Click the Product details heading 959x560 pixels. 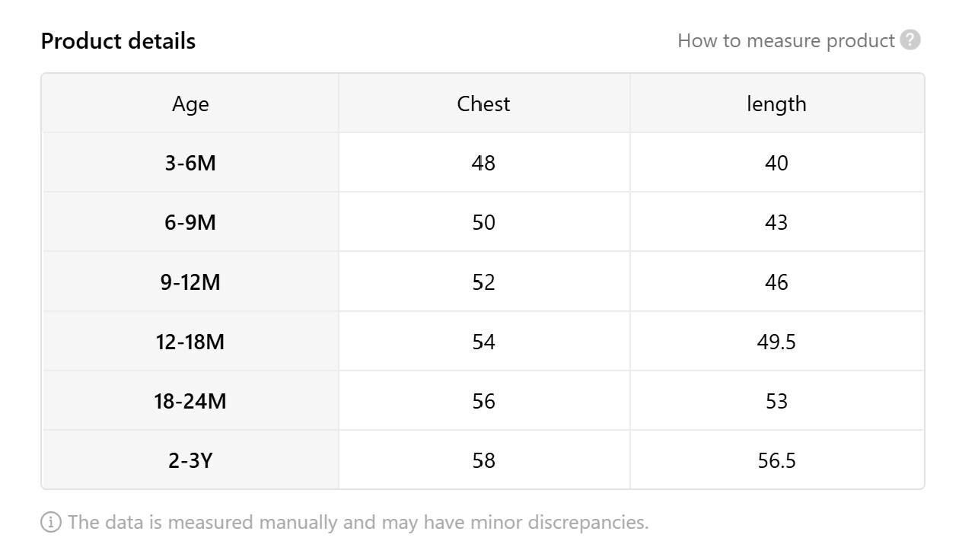(118, 41)
